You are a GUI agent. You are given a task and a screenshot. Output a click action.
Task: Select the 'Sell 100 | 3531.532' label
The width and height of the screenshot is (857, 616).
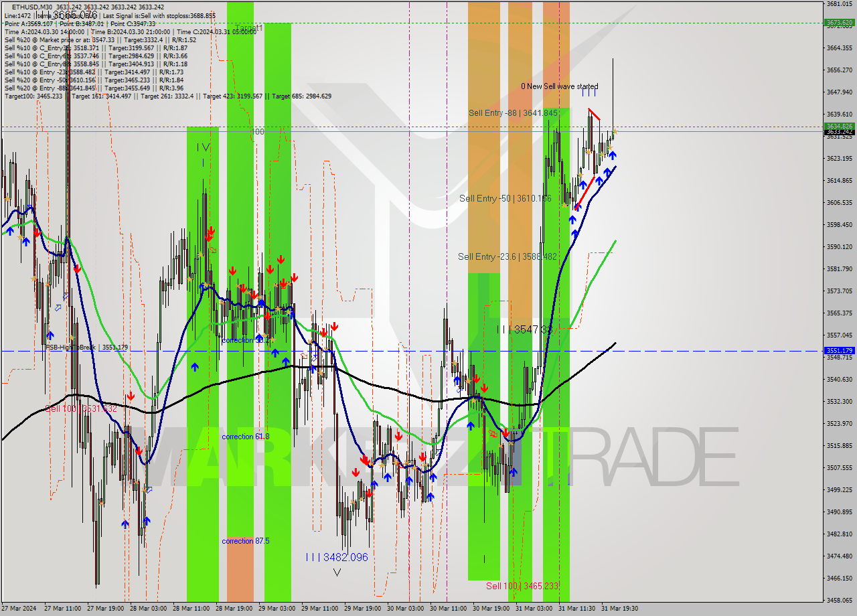tap(80, 408)
